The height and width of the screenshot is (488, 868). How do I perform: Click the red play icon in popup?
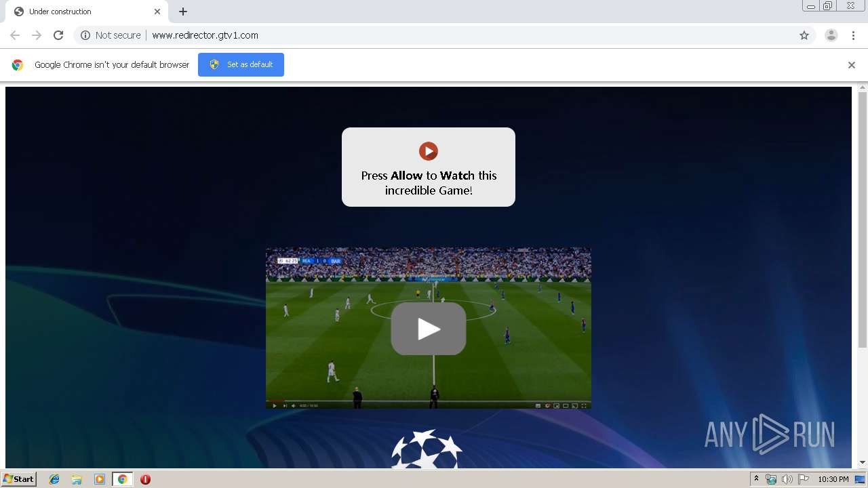pos(429,151)
